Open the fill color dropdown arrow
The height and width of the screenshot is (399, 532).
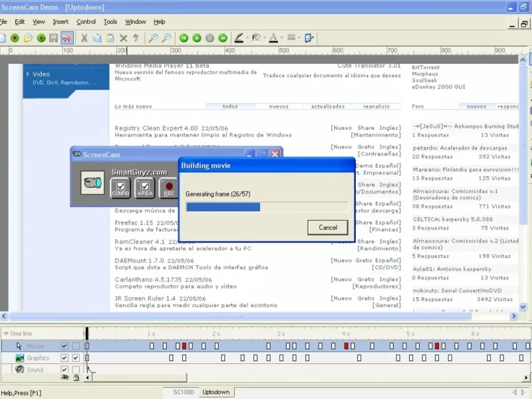tap(265, 38)
